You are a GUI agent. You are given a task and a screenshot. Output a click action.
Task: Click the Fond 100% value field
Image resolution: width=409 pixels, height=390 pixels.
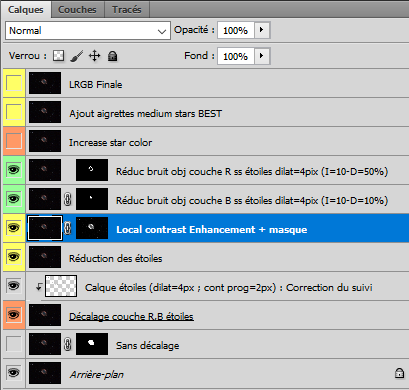pyautogui.click(x=236, y=56)
